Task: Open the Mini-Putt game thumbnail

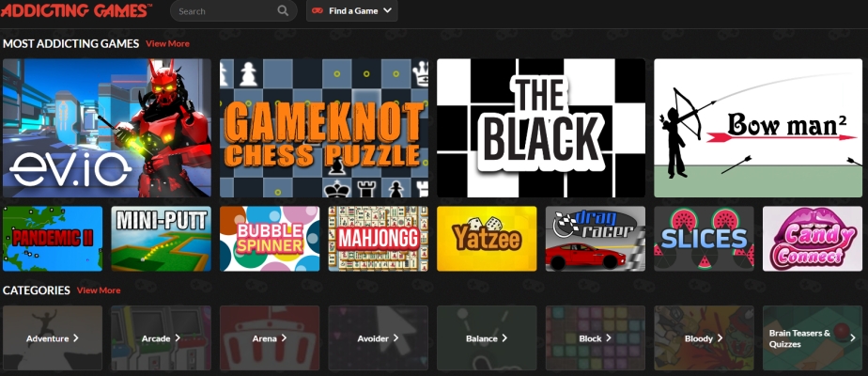Action: (x=161, y=239)
